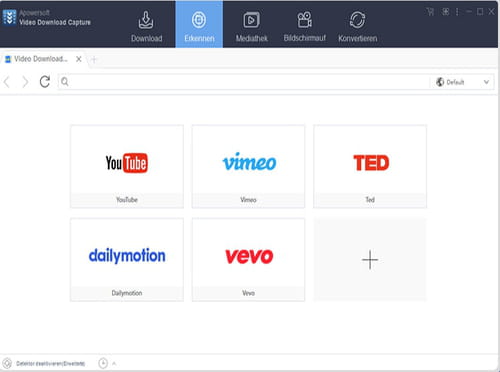This screenshot has height=372, width=500.
Task: Open the three-dot menu
Action: 457,12
